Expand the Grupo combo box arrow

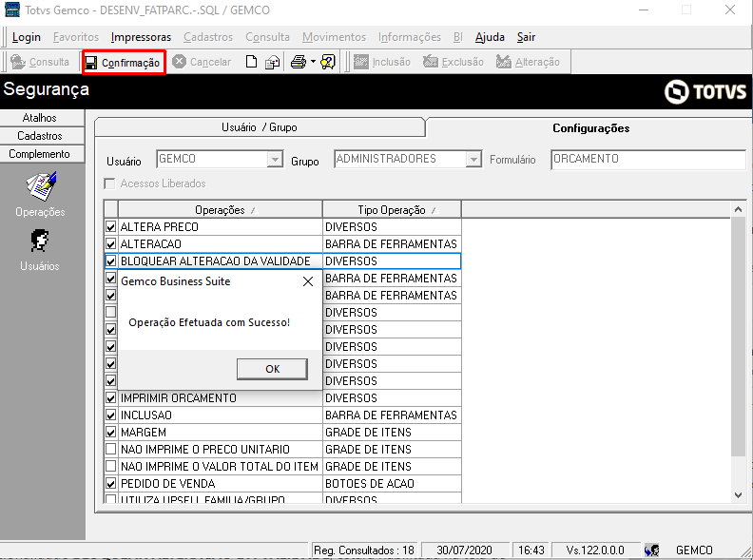[473, 159]
